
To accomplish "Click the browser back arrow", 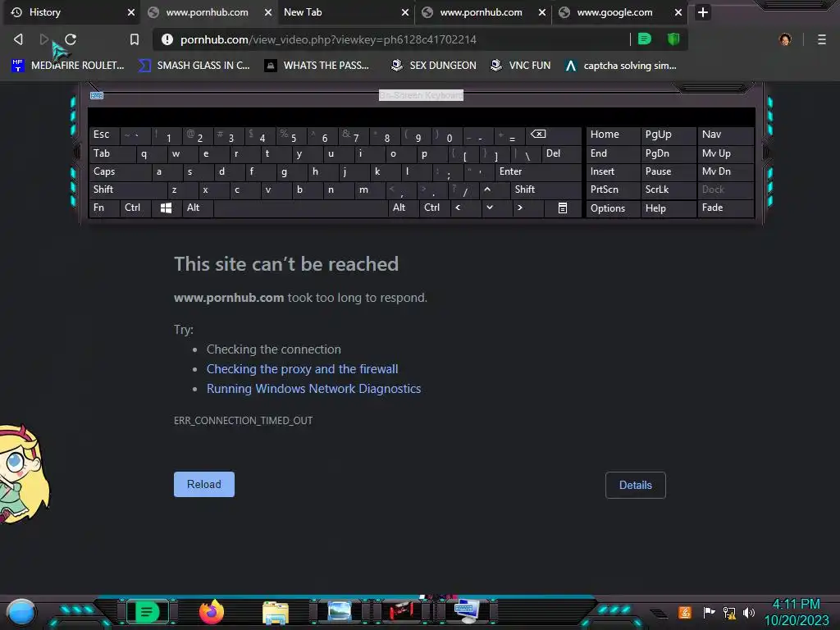I will (x=18, y=39).
